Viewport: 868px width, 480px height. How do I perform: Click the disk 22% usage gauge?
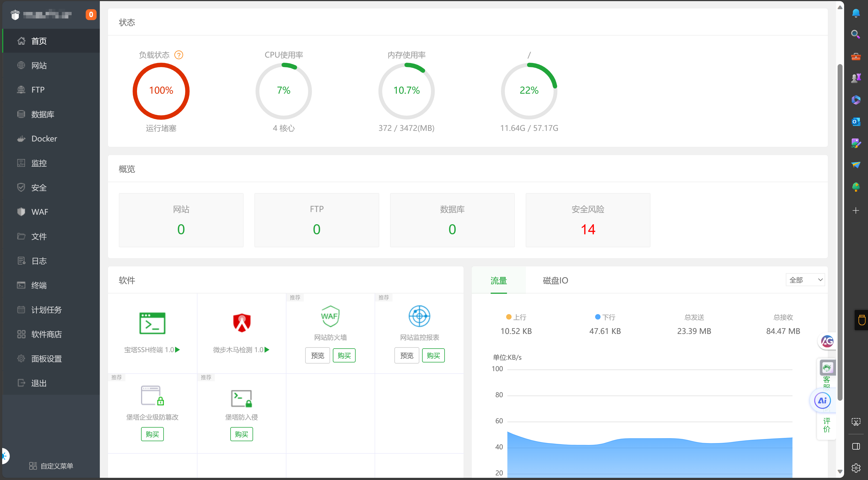(529, 91)
